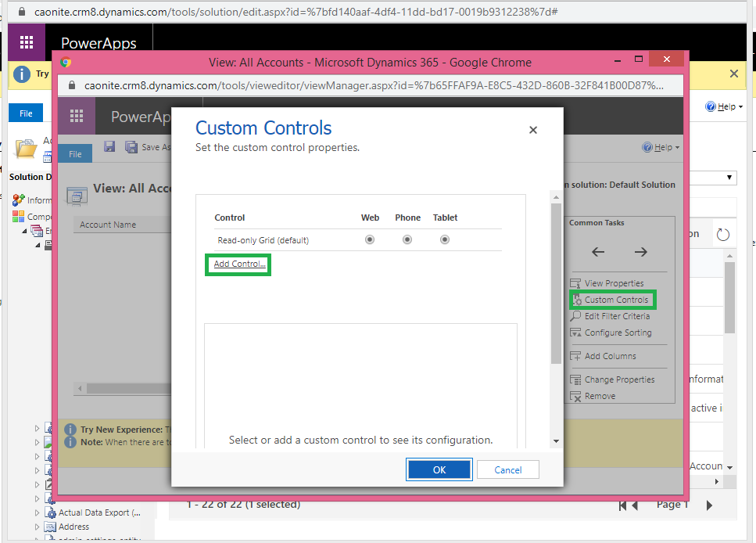
Task: Go to next page in records grid
Action: (x=709, y=505)
